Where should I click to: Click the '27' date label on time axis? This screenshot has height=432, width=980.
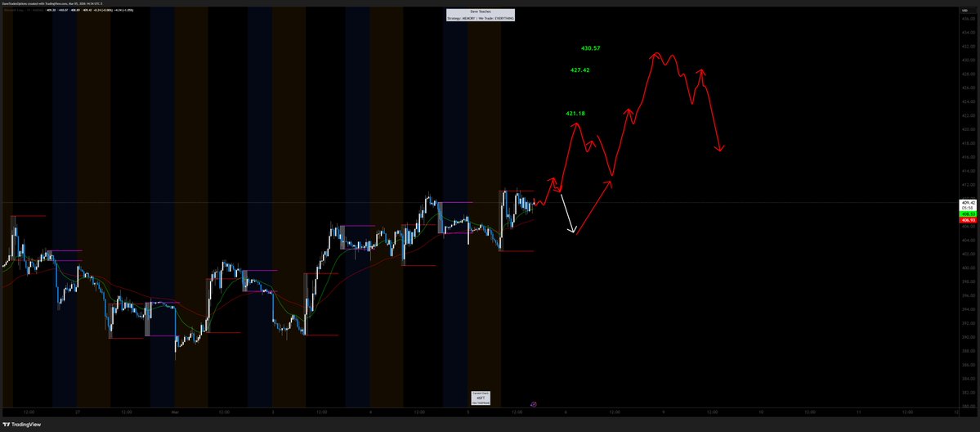[x=78, y=412]
